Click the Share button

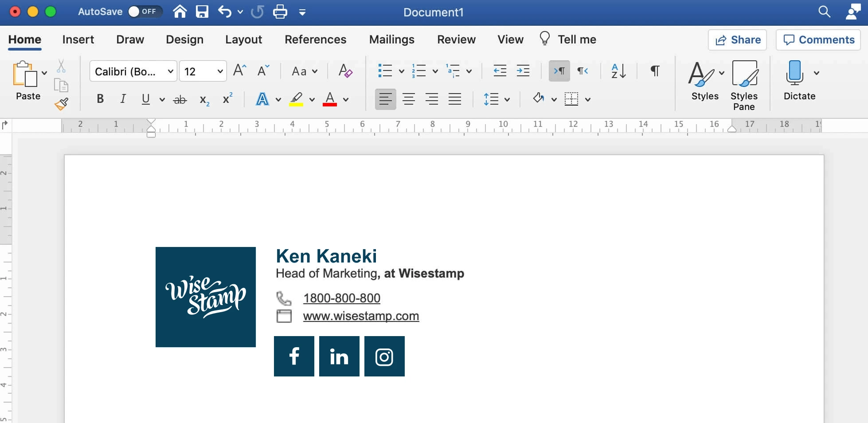[737, 39]
